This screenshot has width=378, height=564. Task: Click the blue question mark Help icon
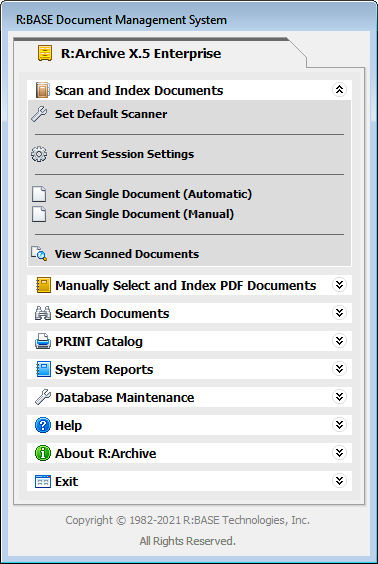(43, 425)
